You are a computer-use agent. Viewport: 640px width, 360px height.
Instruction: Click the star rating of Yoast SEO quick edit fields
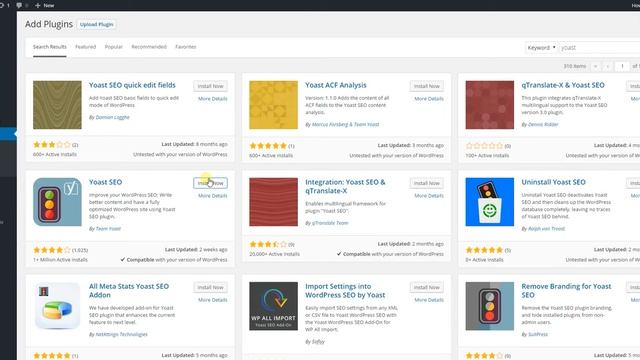coord(52,144)
